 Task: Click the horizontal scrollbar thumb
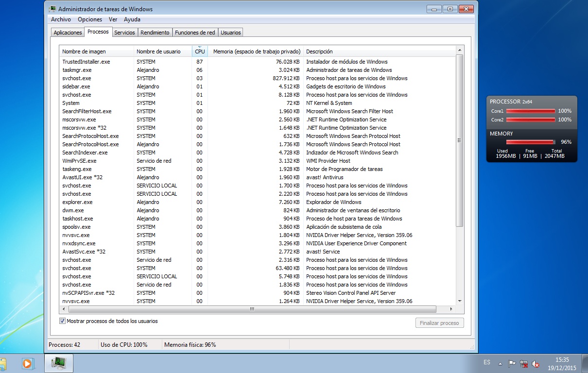[252, 309]
